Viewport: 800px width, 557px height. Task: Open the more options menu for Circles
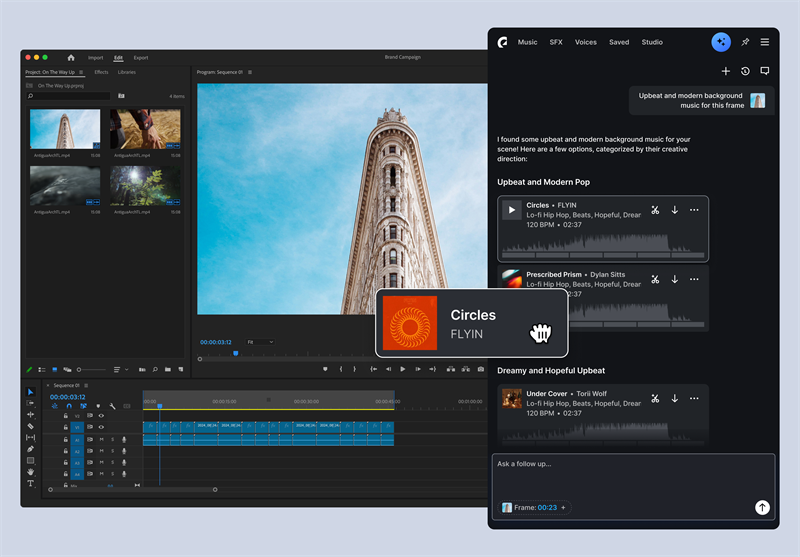pyautogui.click(x=694, y=210)
